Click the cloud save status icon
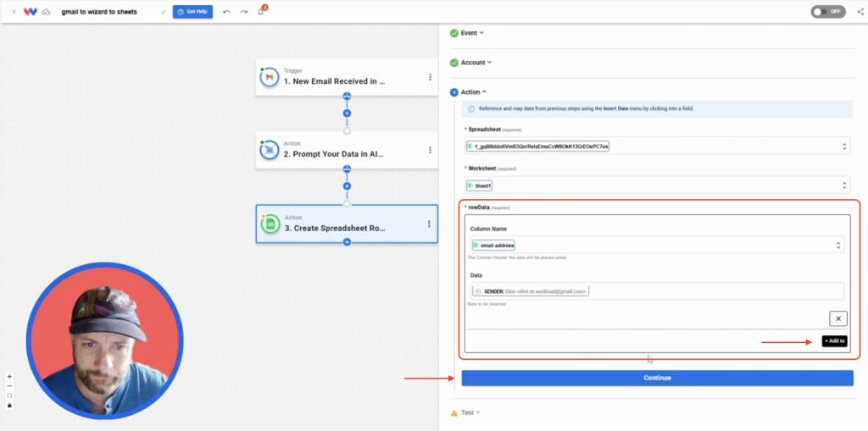The width and height of the screenshot is (868, 431). click(x=47, y=12)
